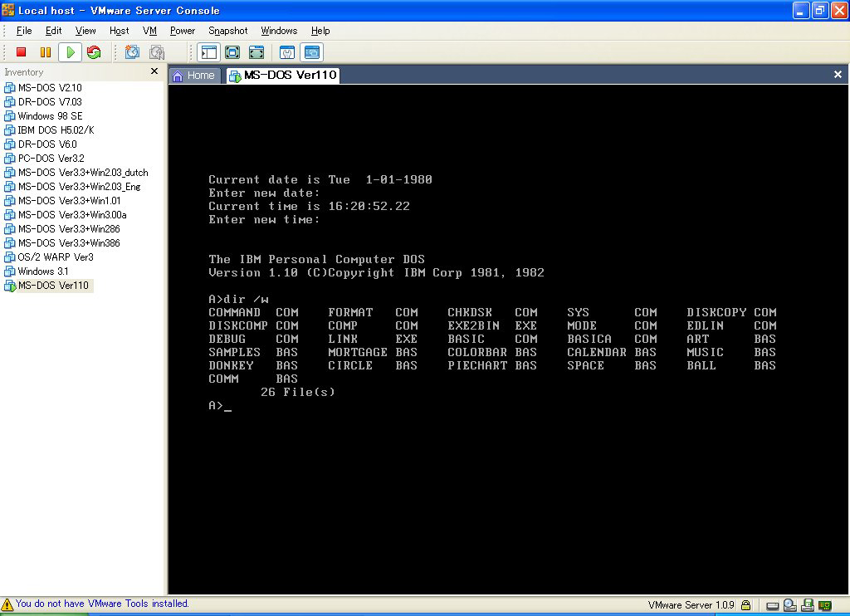
Task: Open the Host menu
Action: (119, 31)
